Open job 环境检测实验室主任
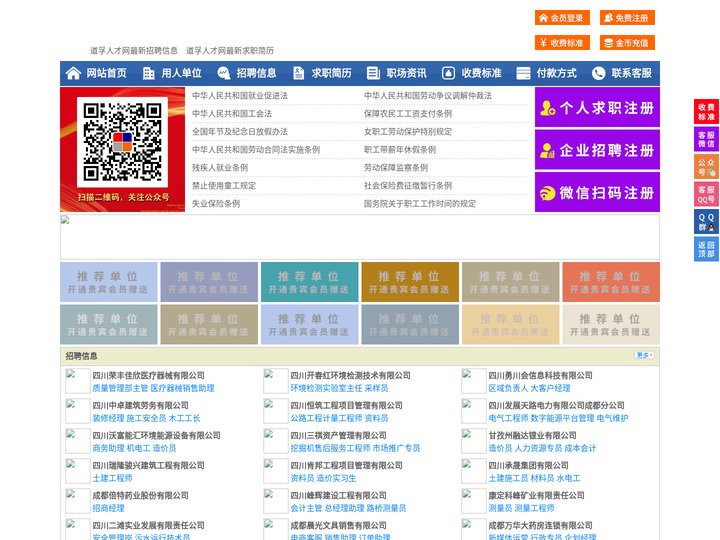The height and width of the screenshot is (540, 720). click(326, 388)
